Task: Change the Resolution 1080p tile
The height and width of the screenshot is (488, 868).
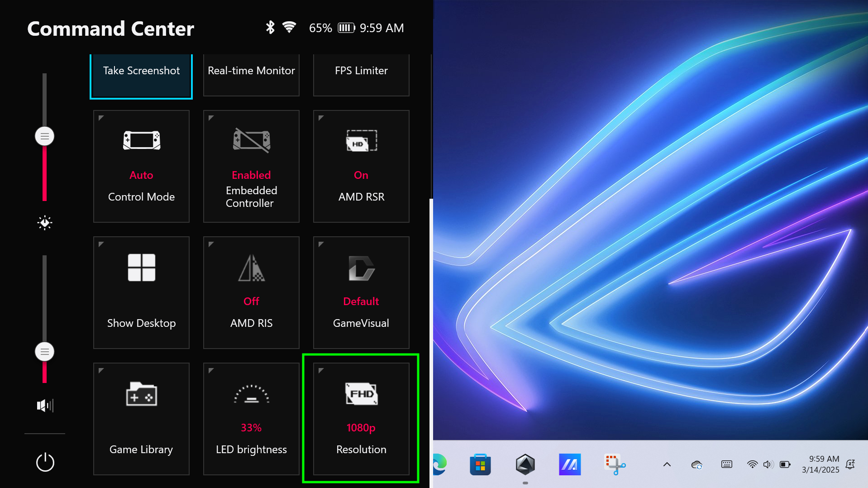Action: click(361, 419)
